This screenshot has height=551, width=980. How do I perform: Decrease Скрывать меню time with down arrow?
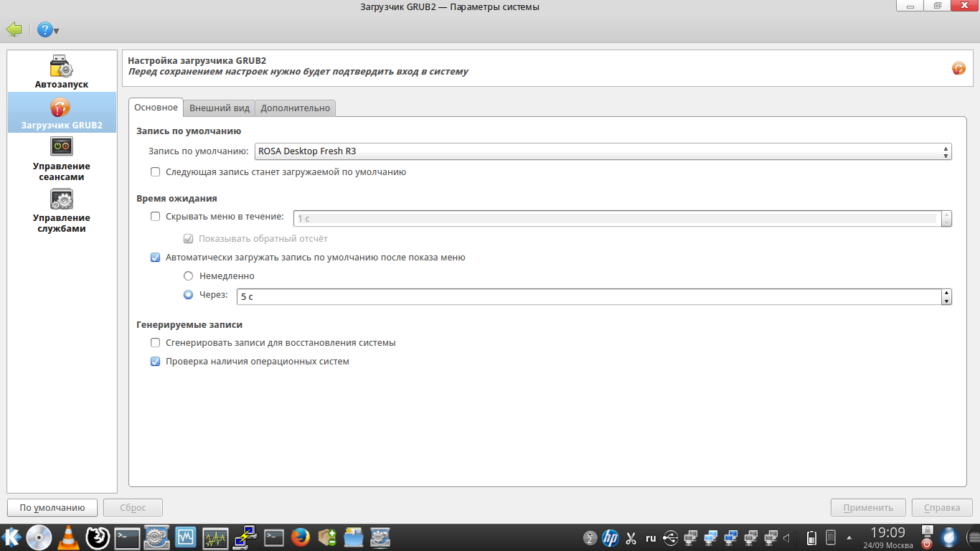[x=946, y=222]
